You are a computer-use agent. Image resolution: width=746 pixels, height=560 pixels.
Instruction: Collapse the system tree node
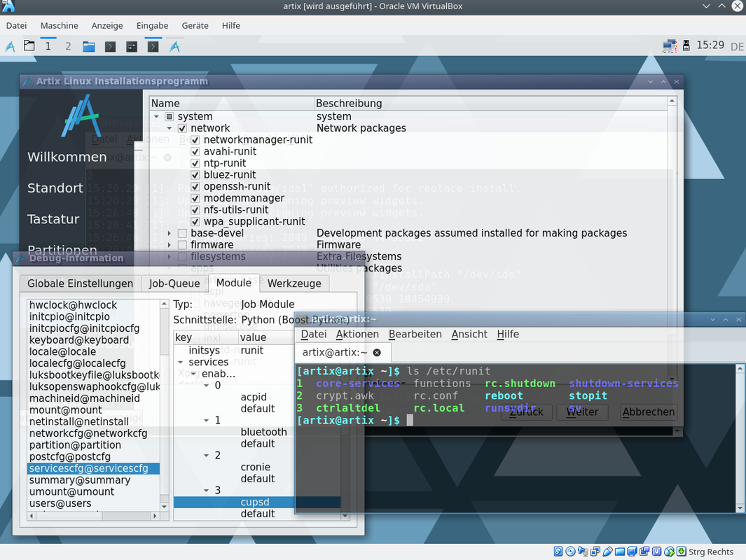pyautogui.click(x=156, y=116)
